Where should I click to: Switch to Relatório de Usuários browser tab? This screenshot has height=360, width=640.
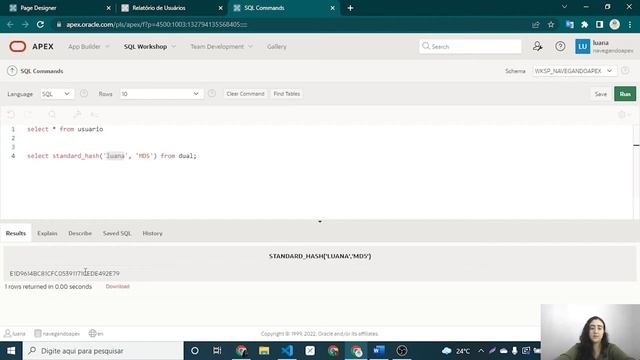(171, 8)
